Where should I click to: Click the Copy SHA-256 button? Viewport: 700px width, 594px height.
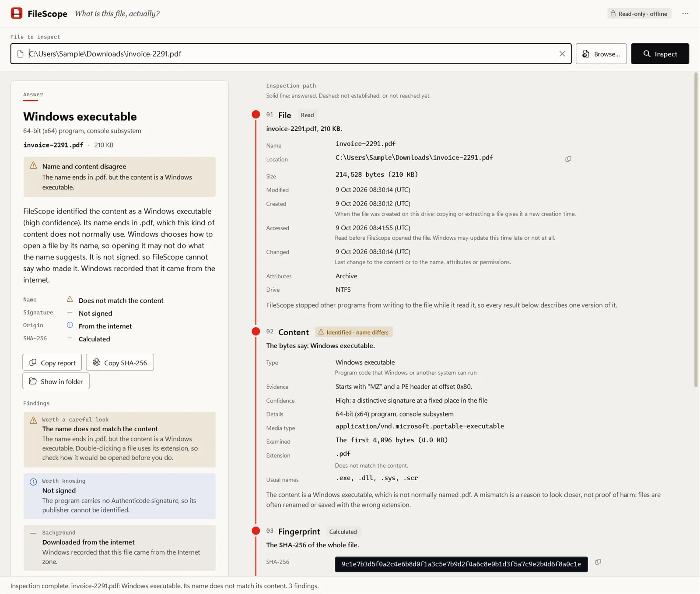click(120, 363)
